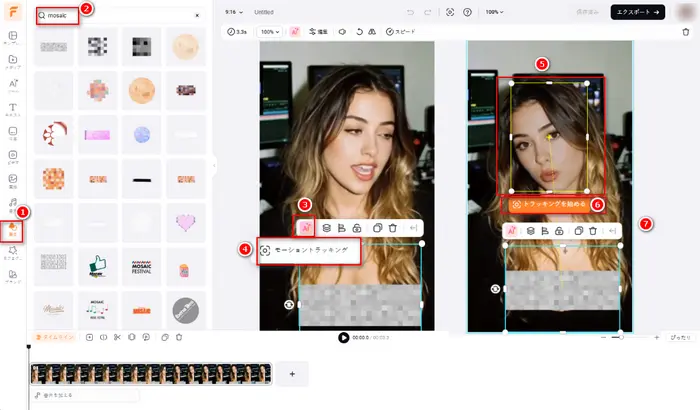Screen dimensions: 700x410
Task: Delete element via left floating toolbar trash icon
Action: [393, 228]
